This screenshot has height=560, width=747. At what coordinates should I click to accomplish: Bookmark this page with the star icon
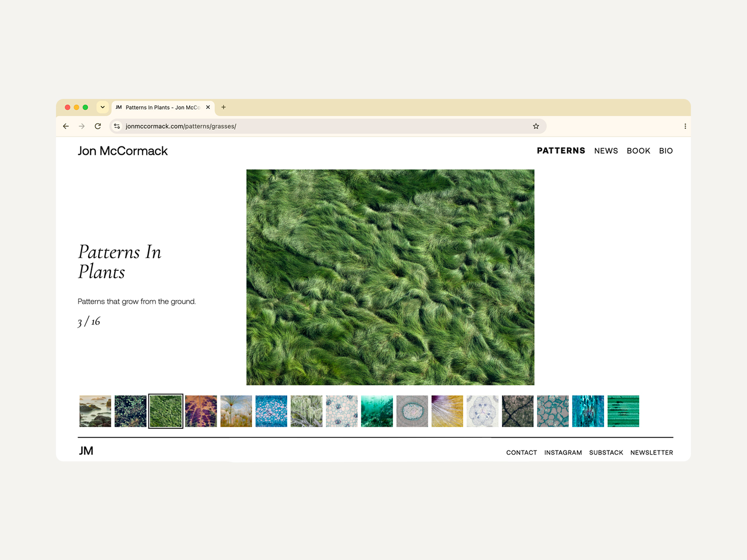(536, 126)
